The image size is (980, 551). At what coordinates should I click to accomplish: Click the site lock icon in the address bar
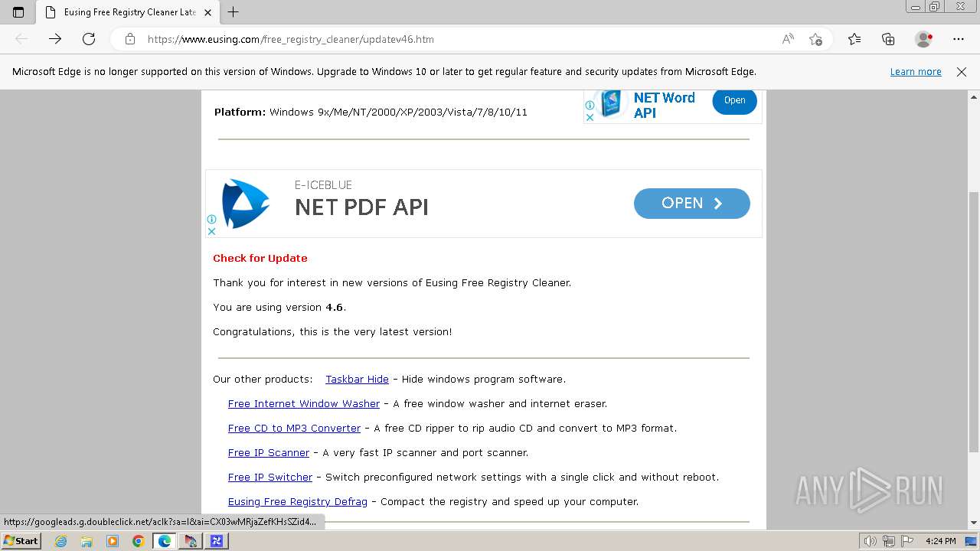[130, 39]
